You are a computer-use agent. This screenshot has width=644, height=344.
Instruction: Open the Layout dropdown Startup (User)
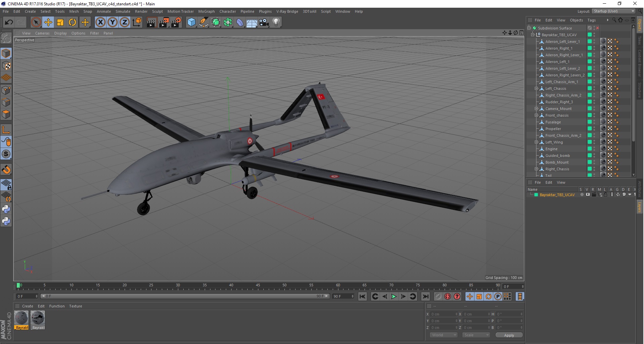pos(614,11)
